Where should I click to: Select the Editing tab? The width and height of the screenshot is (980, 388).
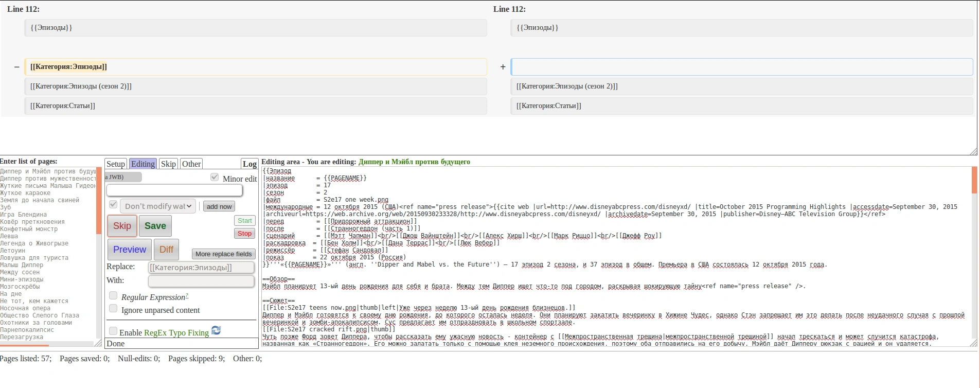point(143,164)
